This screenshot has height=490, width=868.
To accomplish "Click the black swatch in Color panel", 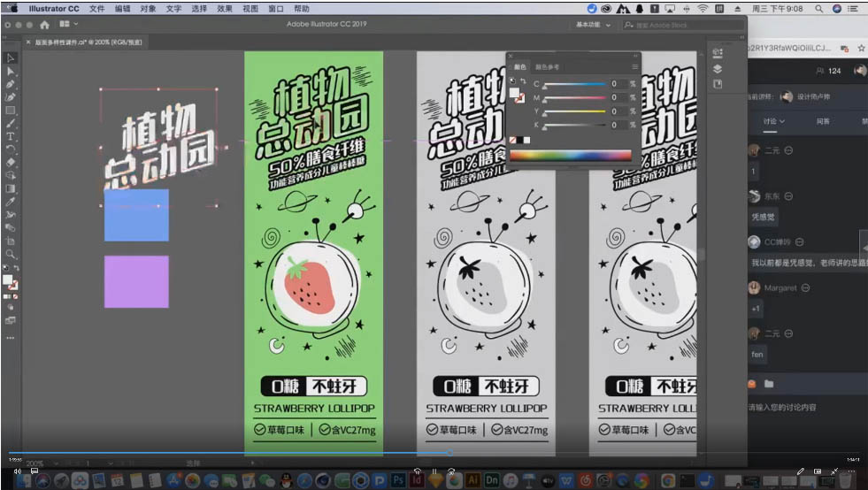I will (x=519, y=140).
